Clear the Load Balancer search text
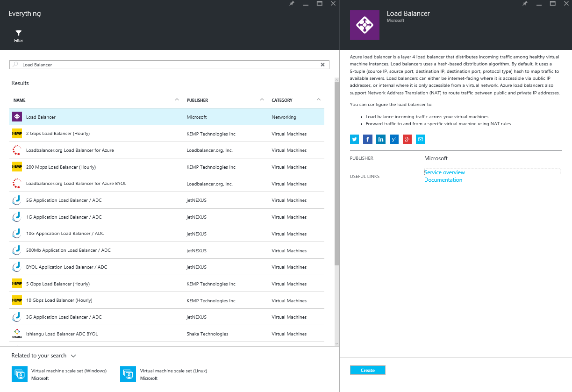 tap(322, 65)
